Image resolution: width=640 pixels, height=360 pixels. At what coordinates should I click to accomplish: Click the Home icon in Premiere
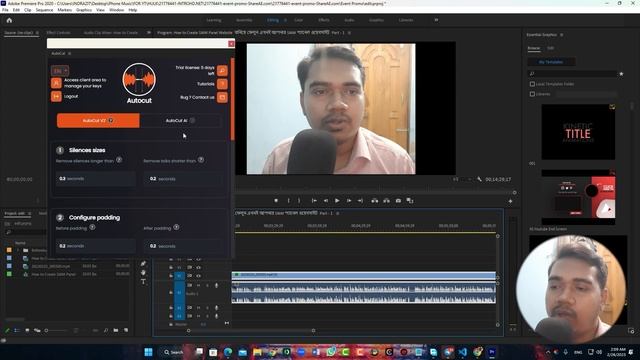(9, 20)
